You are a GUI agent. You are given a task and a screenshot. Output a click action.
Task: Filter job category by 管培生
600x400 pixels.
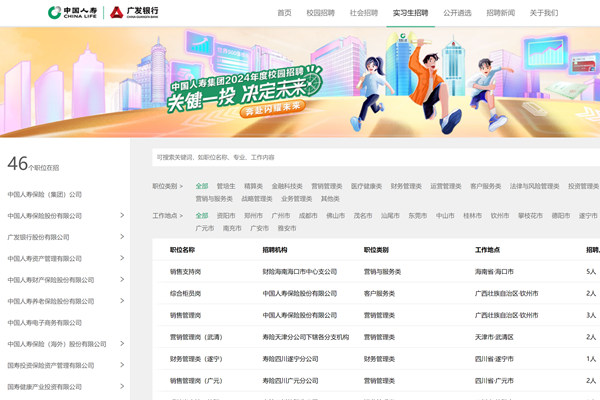tap(226, 186)
